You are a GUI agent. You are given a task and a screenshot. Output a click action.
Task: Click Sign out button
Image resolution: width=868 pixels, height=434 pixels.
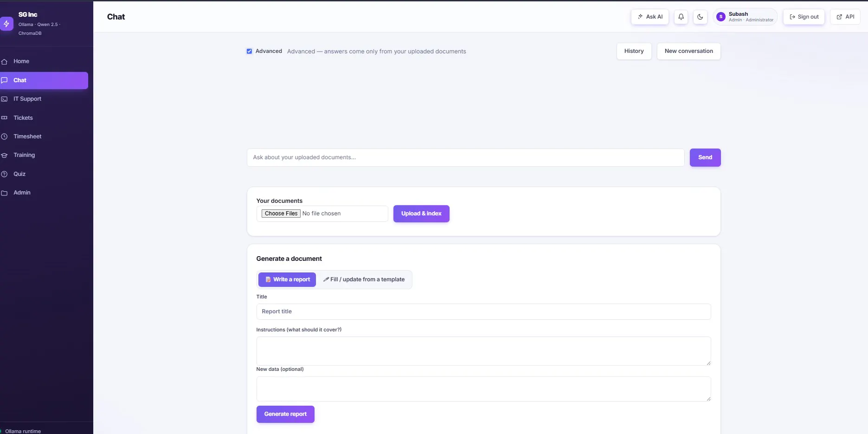pyautogui.click(x=804, y=17)
